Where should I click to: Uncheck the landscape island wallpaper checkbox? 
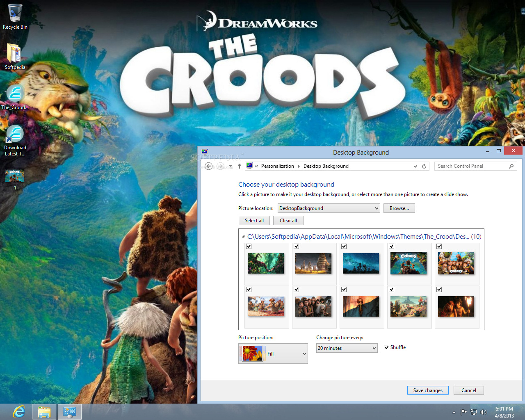[x=392, y=290]
